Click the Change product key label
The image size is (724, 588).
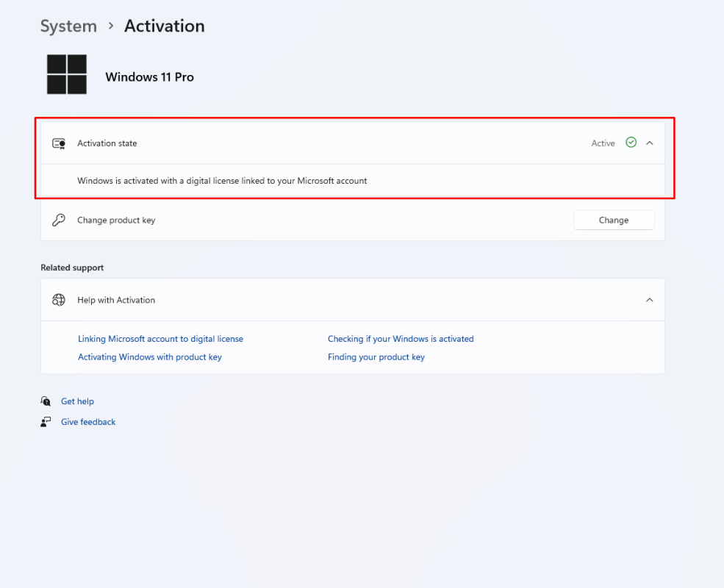116,220
